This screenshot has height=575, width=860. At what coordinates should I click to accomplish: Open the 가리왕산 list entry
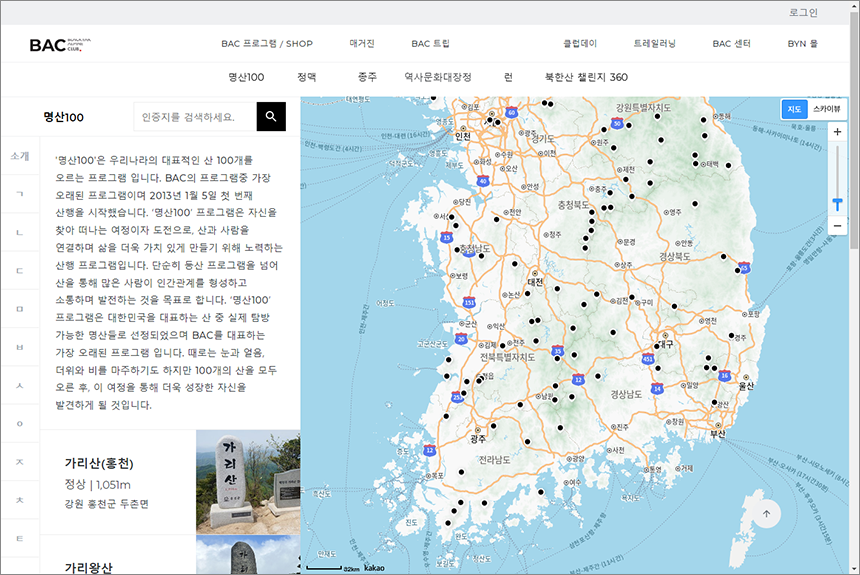88,568
